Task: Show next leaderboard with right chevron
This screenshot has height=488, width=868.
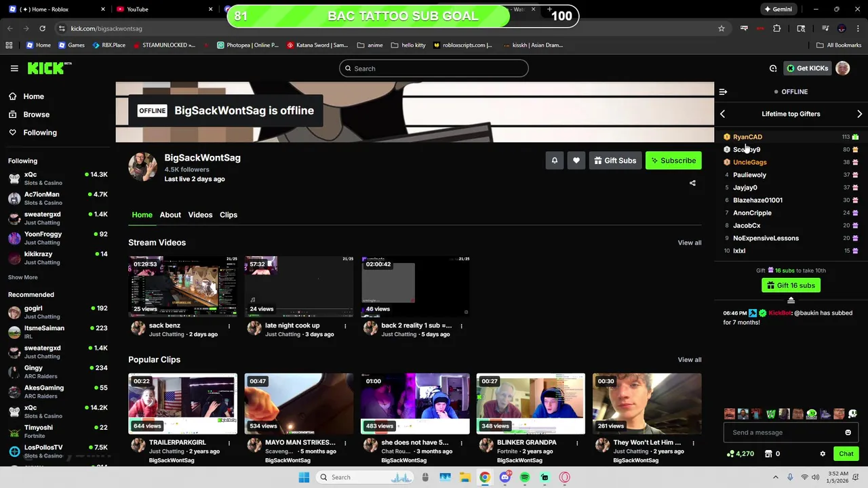Action: pyautogui.click(x=859, y=114)
